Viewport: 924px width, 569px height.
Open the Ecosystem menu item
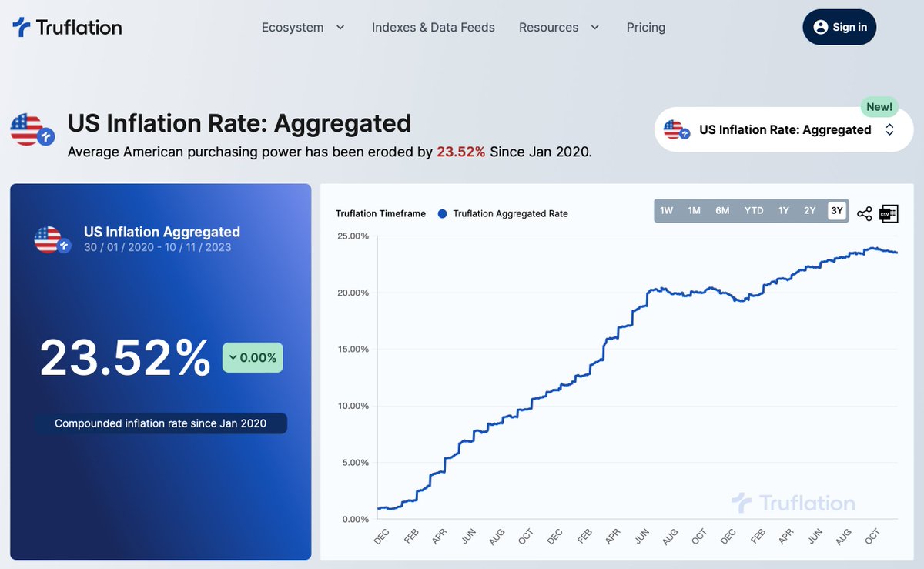pyautogui.click(x=293, y=28)
